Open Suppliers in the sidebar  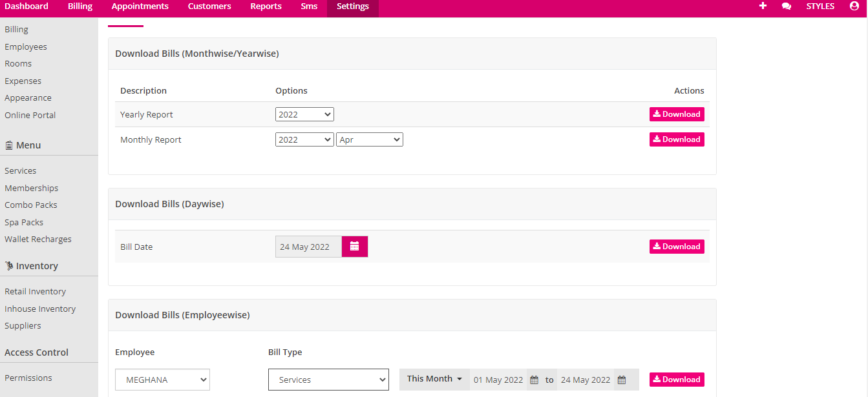tap(23, 325)
